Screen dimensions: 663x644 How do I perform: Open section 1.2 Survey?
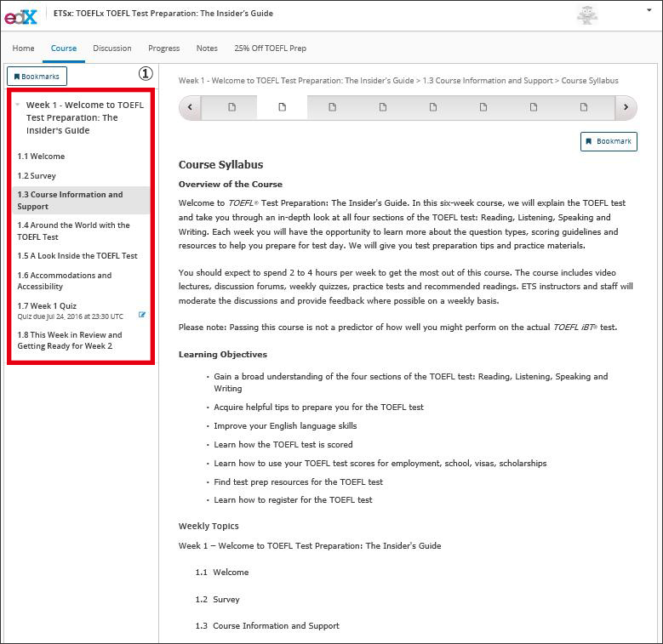[x=37, y=176]
